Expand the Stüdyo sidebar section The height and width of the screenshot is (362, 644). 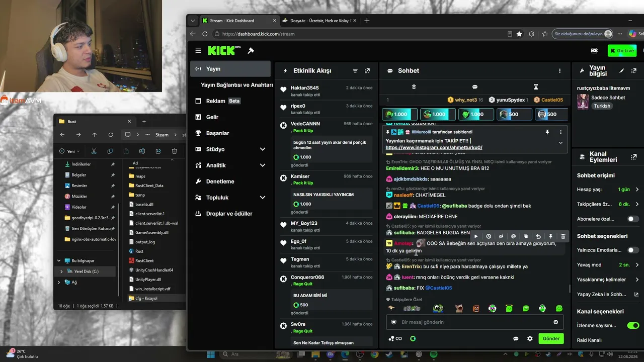pyautogui.click(x=262, y=149)
